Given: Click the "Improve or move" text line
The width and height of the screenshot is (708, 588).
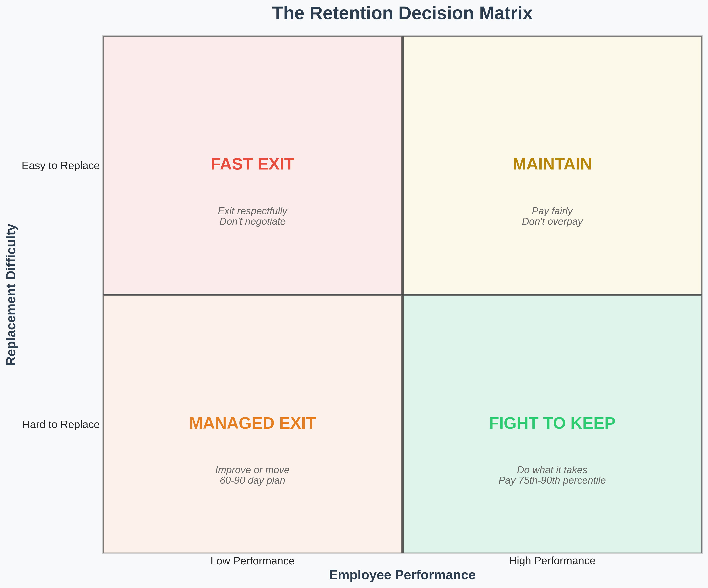Looking at the screenshot, I should pyautogui.click(x=252, y=470).
